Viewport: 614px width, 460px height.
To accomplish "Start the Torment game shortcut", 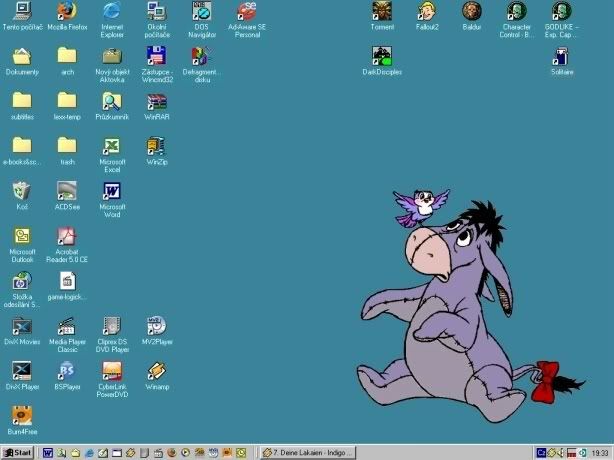I will coord(382,16).
